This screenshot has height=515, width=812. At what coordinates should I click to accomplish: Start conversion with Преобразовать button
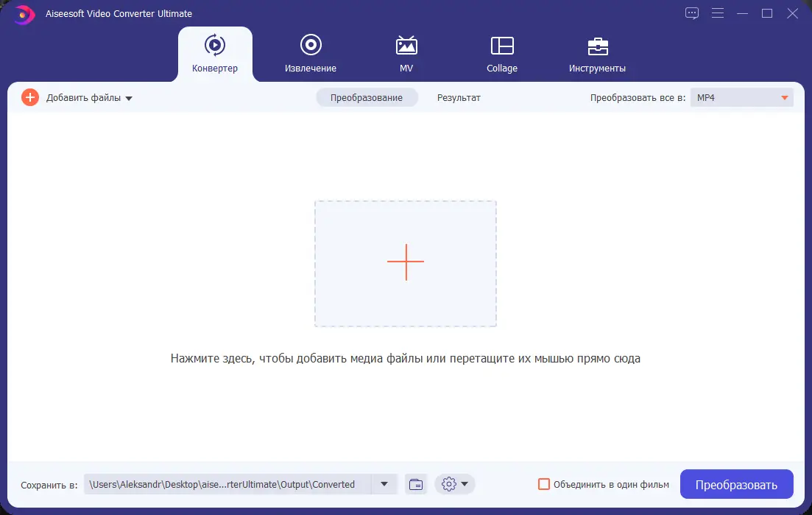[736, 484]
